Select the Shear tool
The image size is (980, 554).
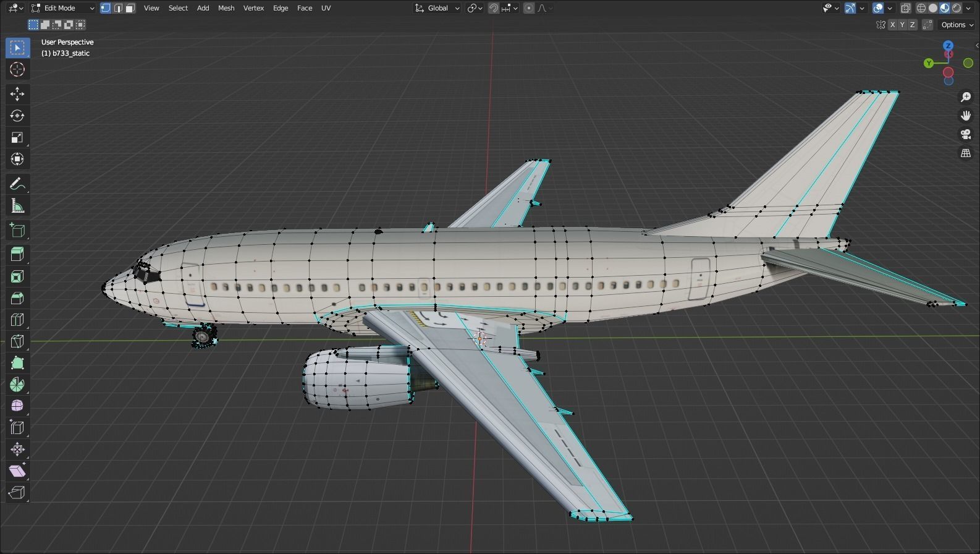pyautogui.click(x=17, y=471)
